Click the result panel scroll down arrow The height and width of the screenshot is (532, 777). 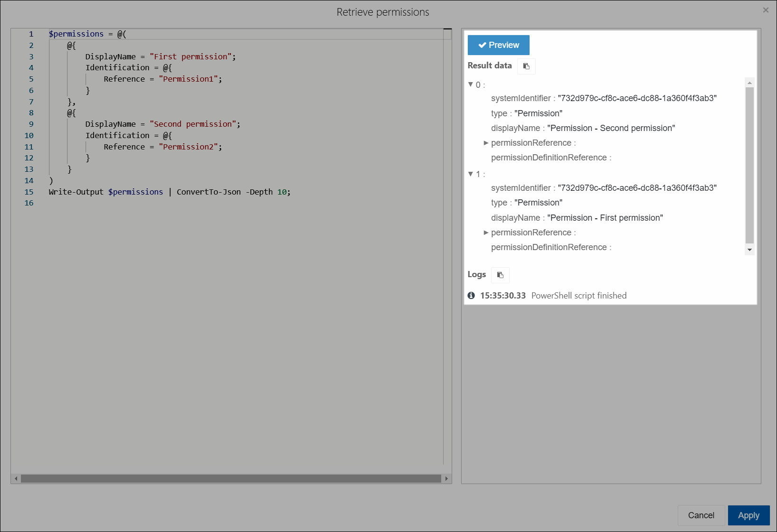(749, 250)
